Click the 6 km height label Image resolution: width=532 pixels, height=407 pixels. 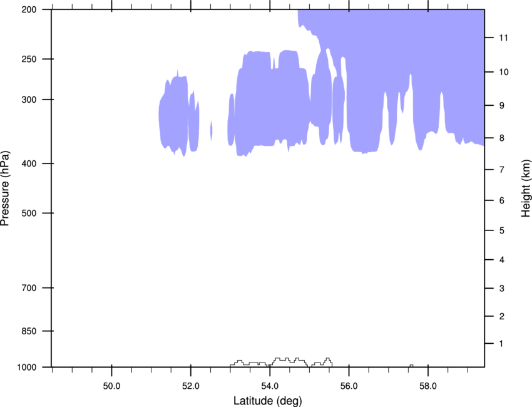tap(502, 200)
